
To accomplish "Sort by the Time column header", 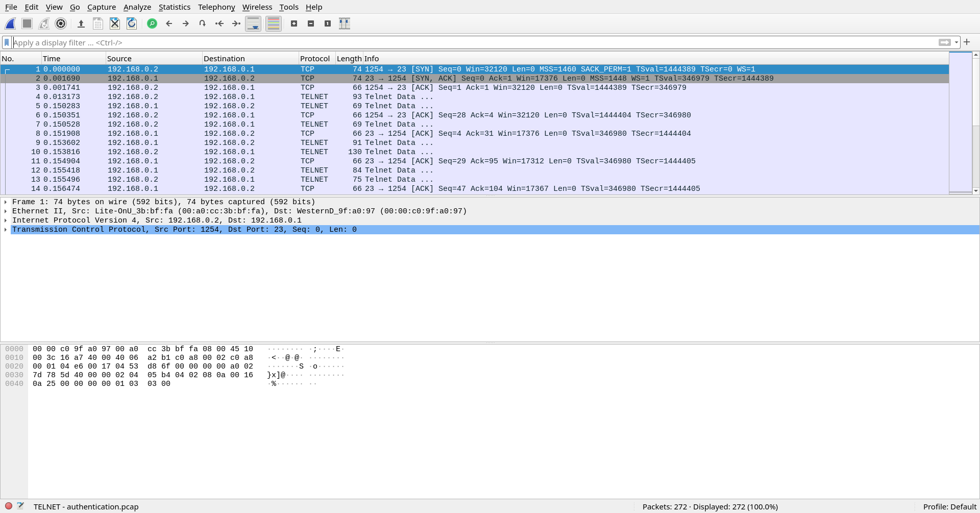I will pyautogui.click(x=73, y=58).
